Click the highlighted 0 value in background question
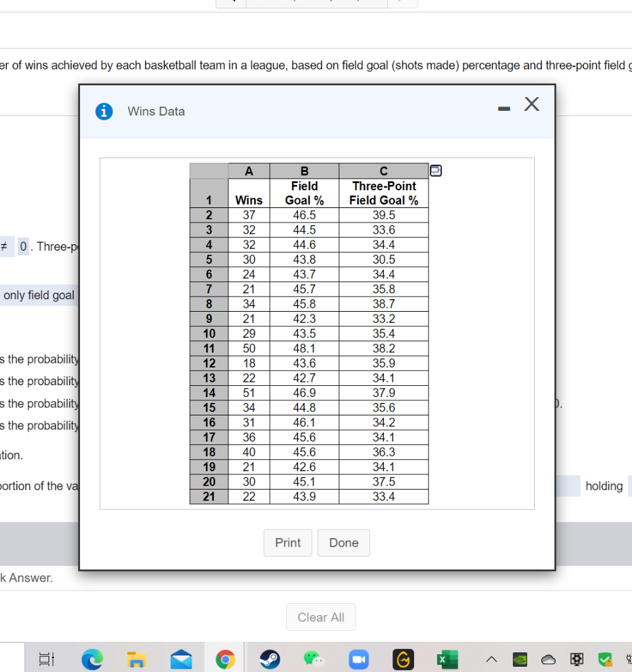632x672 pixels. pyautogui.click(x=23, y=247)
